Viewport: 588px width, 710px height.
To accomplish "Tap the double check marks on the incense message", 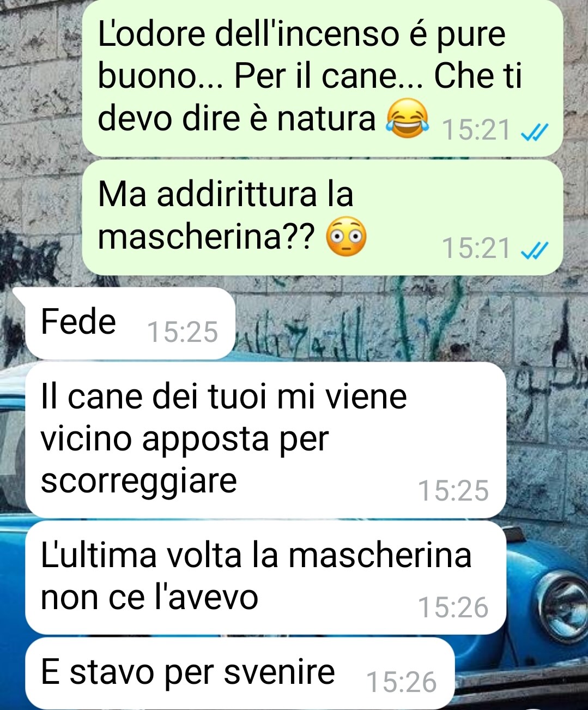I will (534, 131).
